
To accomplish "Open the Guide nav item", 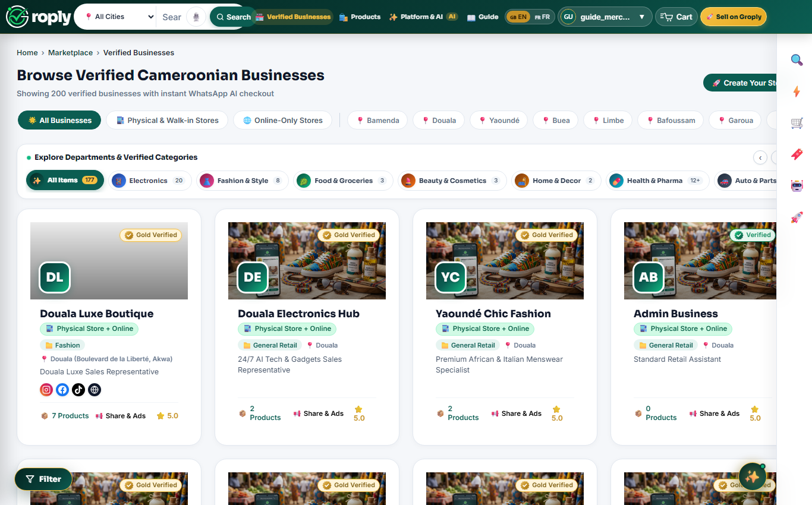I will coord(483,17).
